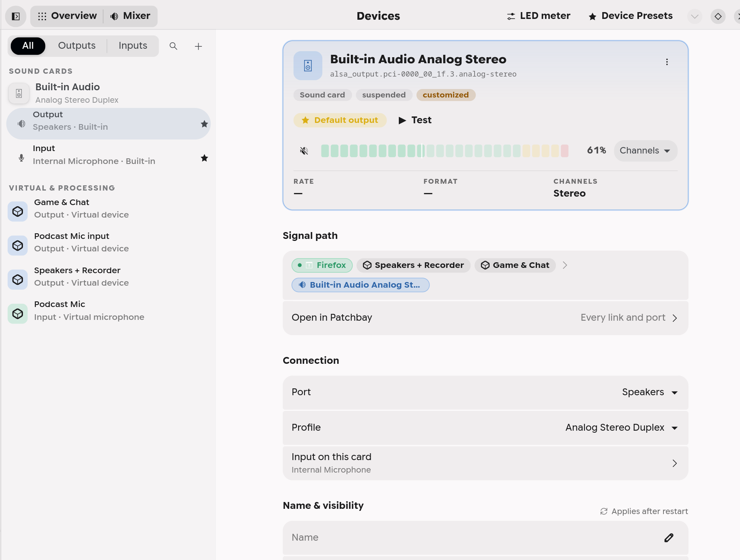740x560 pixels.
Task: Play the Test sound
Action: click(x=415, y=120)
